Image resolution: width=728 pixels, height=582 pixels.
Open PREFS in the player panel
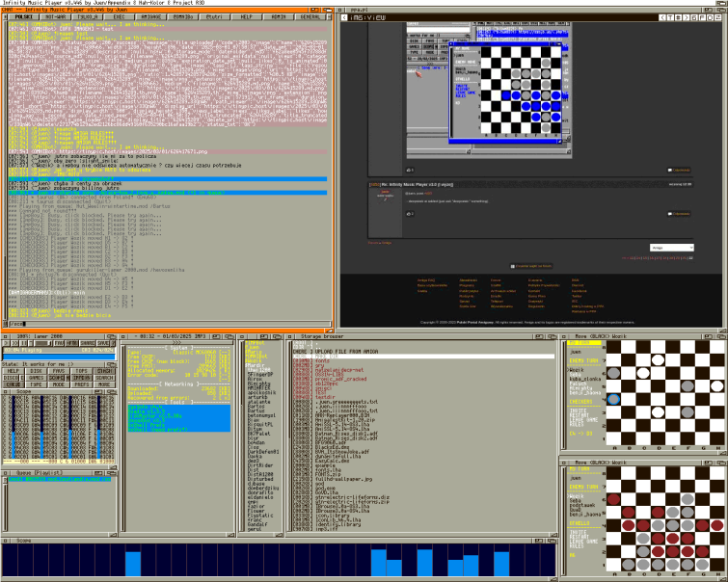[x=82, y=384]
